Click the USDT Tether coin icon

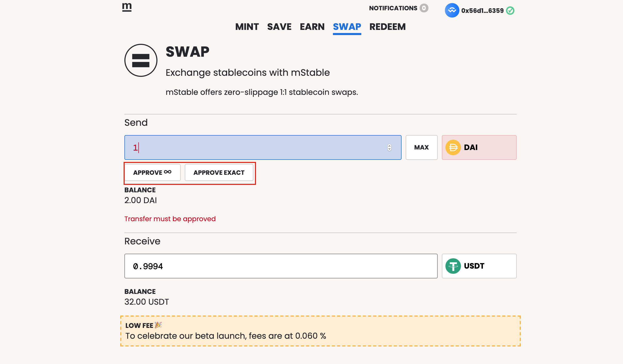453,266
